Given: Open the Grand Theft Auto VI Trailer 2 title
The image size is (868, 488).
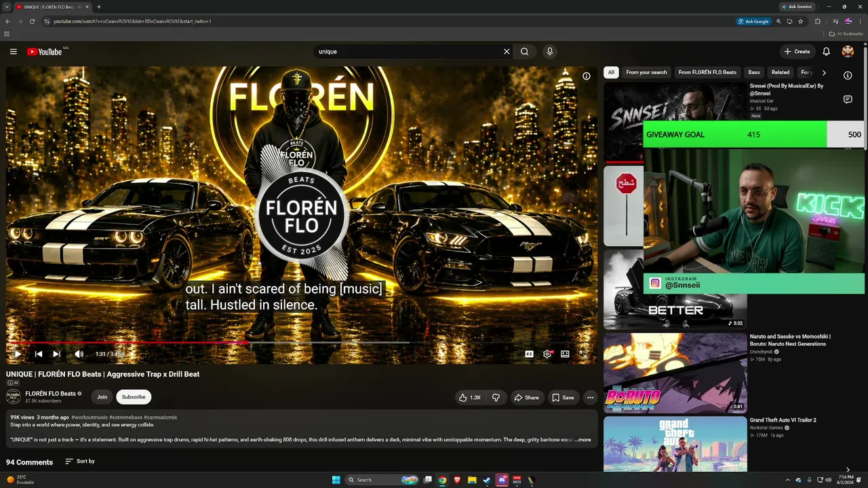Looking at the screenshot, I should click(x=783, y=420).
